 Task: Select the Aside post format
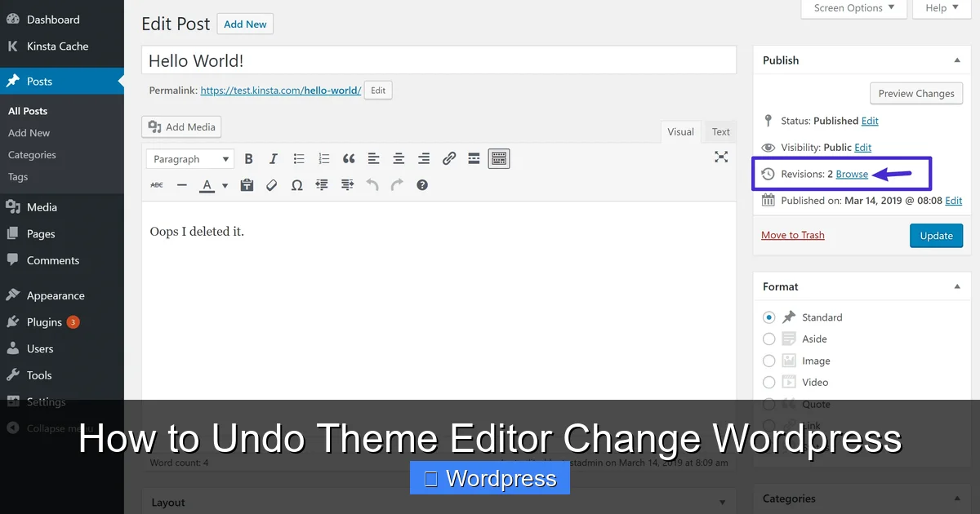point(768,339)
